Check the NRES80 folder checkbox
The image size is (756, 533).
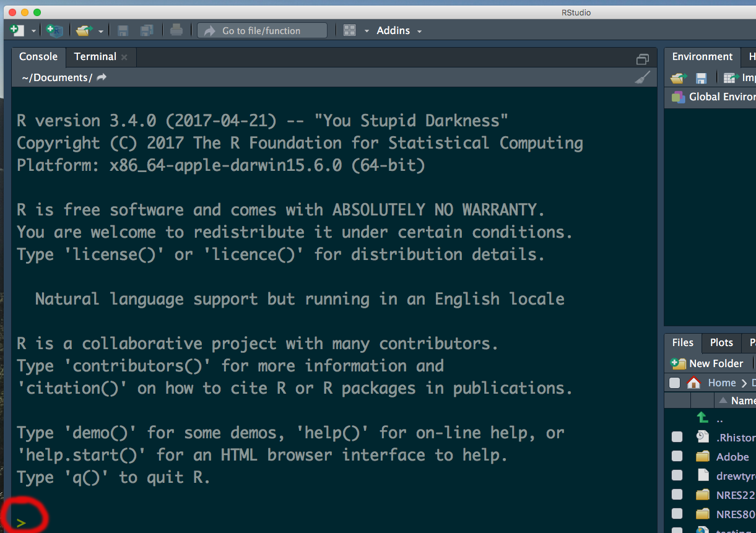click(x=677, y=514)
